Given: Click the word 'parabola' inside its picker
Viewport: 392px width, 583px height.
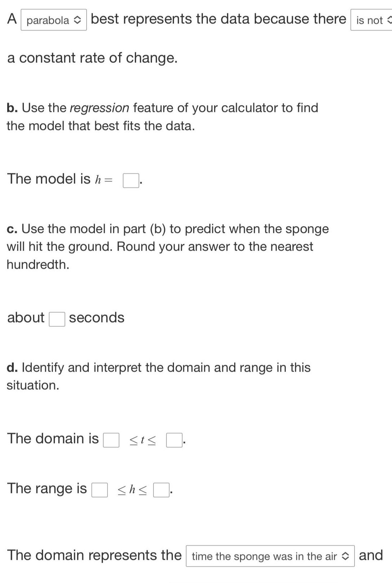Looking at the screenshot, I should [49, 20].
